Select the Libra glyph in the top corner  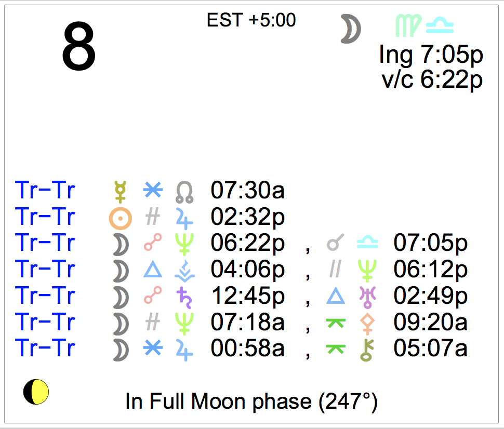440,25
